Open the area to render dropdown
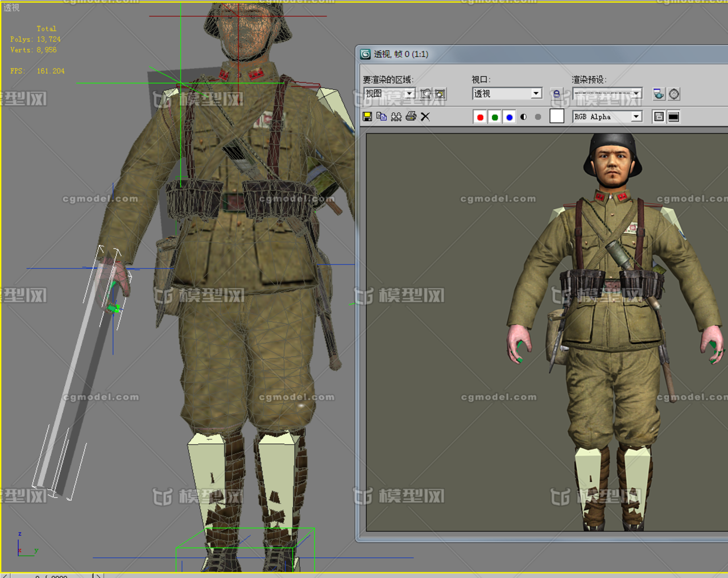728x578 pixels. (x=409, y=94)
